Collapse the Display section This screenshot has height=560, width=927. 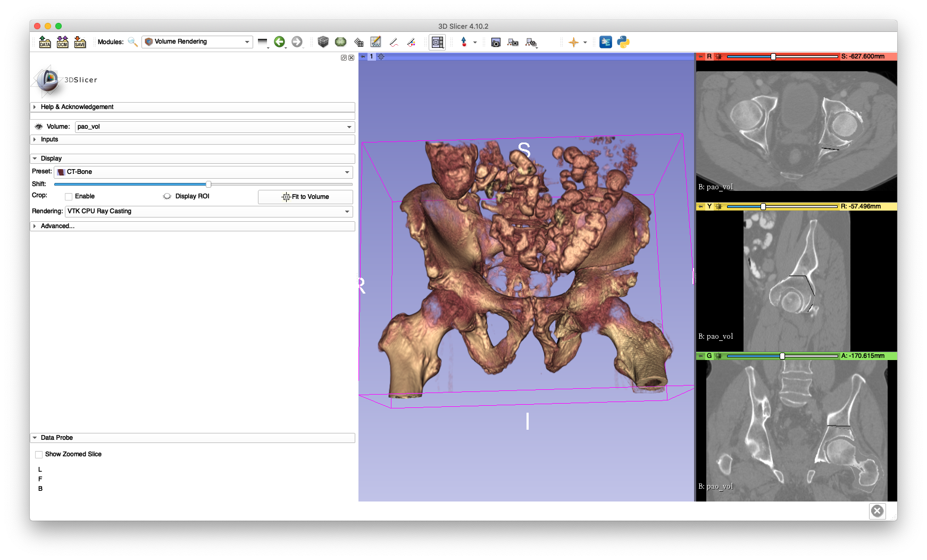[x=193, y=158]
